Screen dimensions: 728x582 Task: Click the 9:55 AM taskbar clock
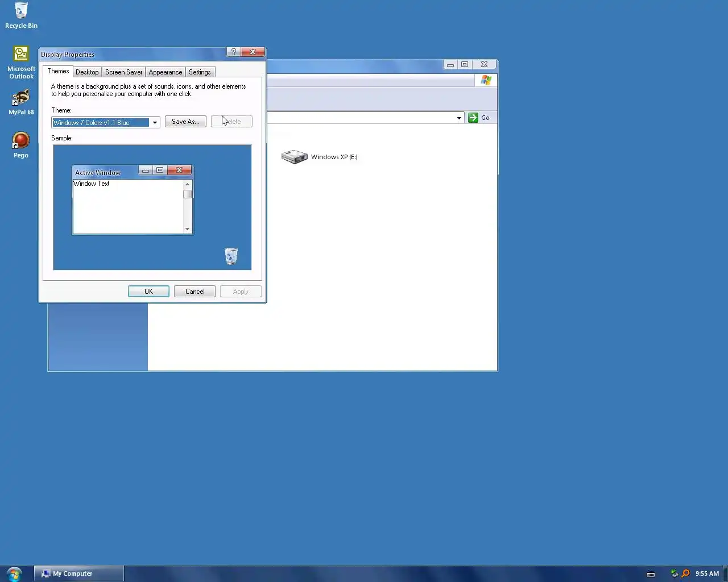click(x=707, y=573)
